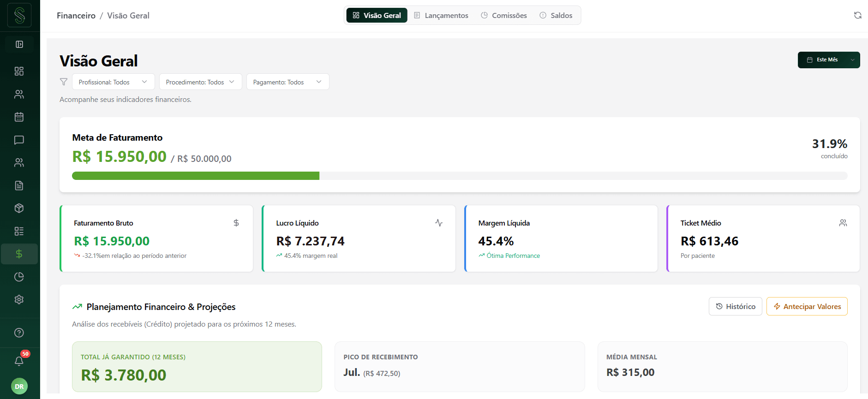868x399 pixels.
Task: Open the document file icon in sidebar
Action: click(x=19, y=185)
